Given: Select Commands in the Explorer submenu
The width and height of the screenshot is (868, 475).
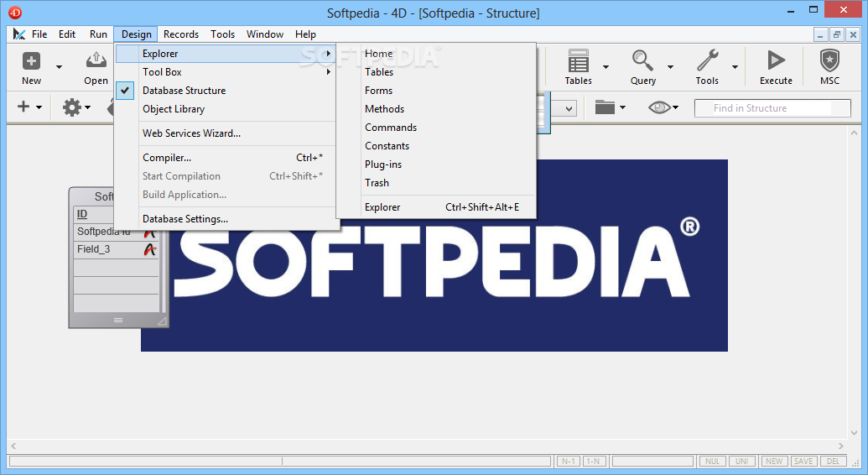Looking at the screenshot, I should [436, 128].
